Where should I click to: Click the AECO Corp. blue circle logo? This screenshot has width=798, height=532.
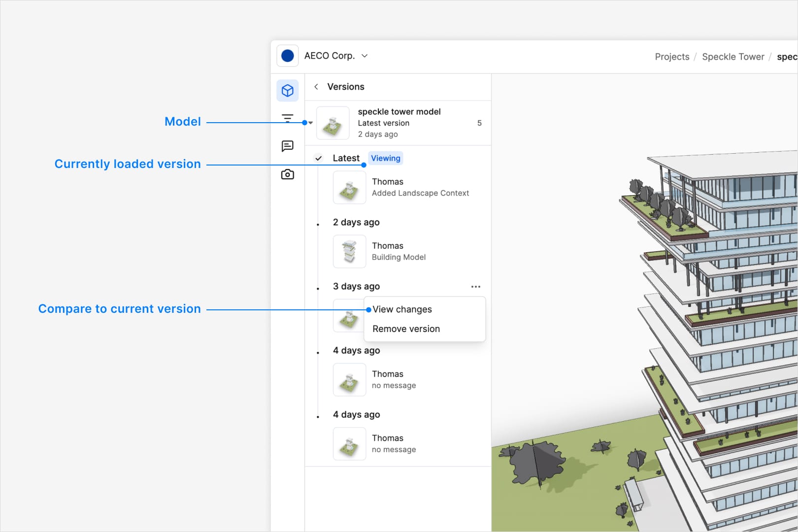pos(288,56)
